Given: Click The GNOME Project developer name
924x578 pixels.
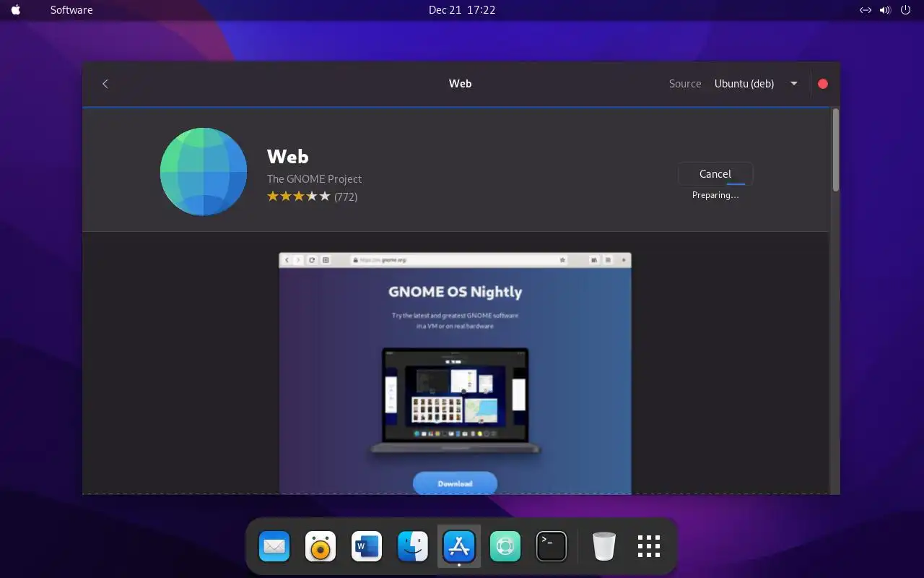Looking at the screenshot, I should pyautogui.click(x=314, y=179).
